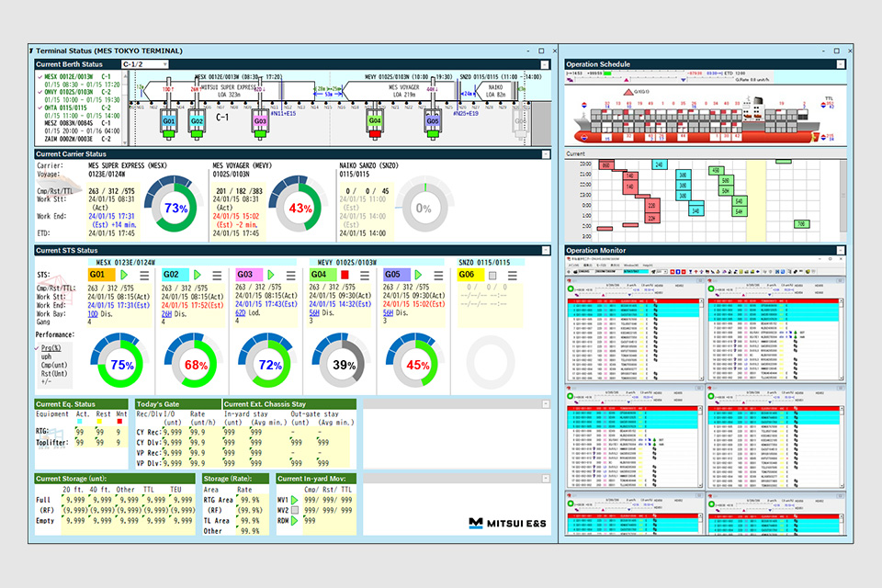Click the cyan G02 STS label

(x=175, y=275)
